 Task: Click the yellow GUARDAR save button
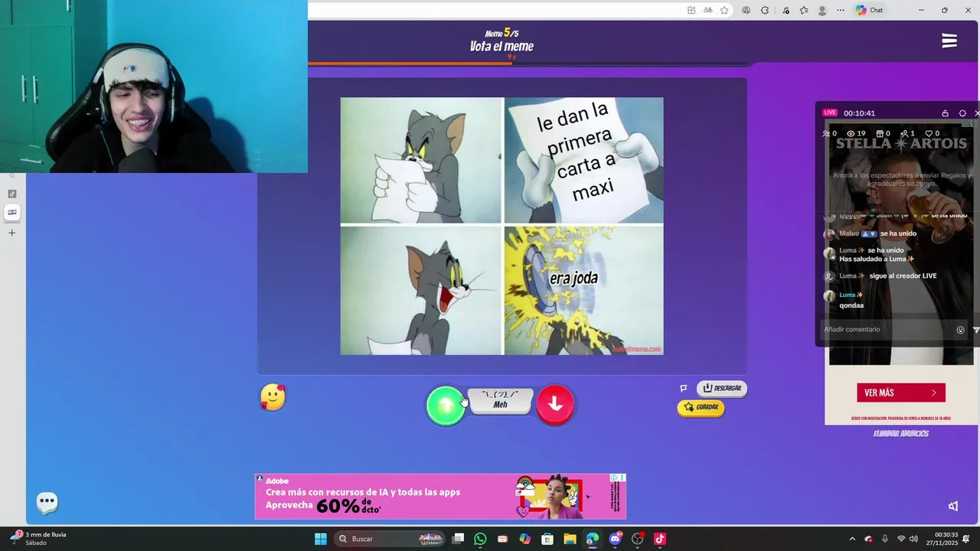click(x=701, y=407)
